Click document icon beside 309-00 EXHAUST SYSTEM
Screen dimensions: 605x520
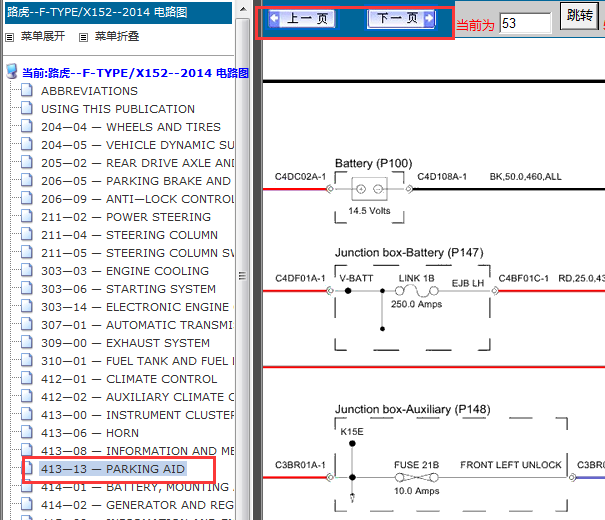coord(27,342)
